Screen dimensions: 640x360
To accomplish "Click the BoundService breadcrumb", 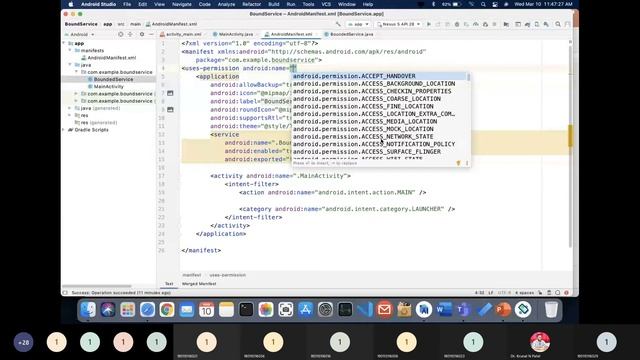I will [x=81, y=24].
